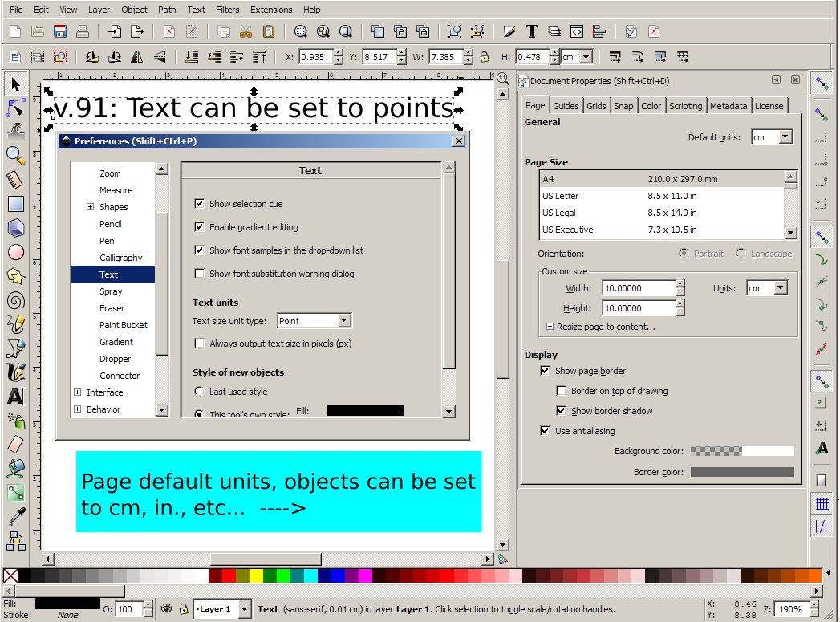This screenshot has height=622, width=840.
Task: Open the Filters menu
Action: 228,10
